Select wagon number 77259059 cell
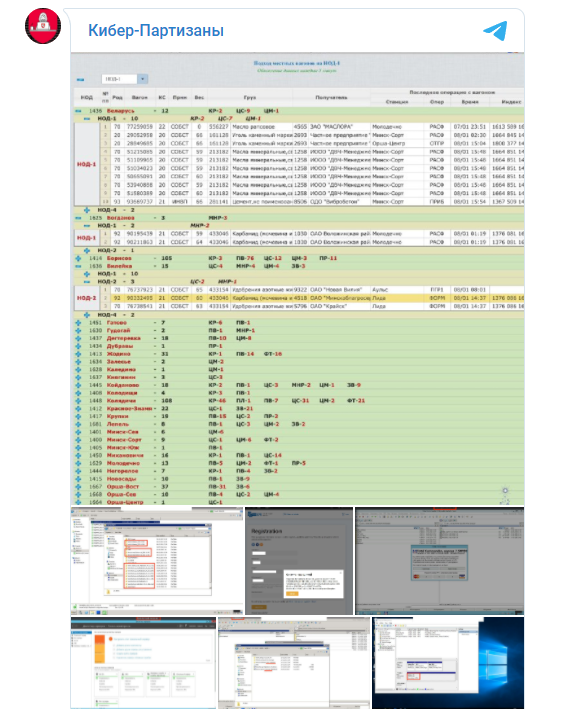 coord(139,127)
